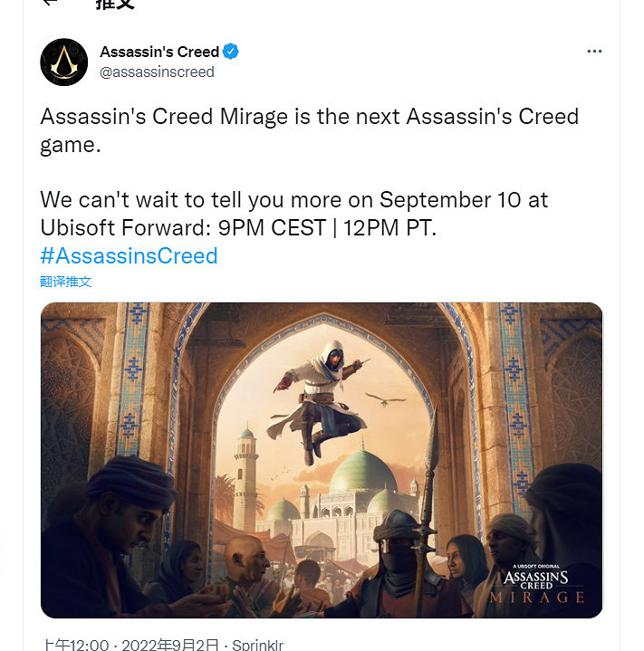Click the blue verified badge

tap(232, 52)
